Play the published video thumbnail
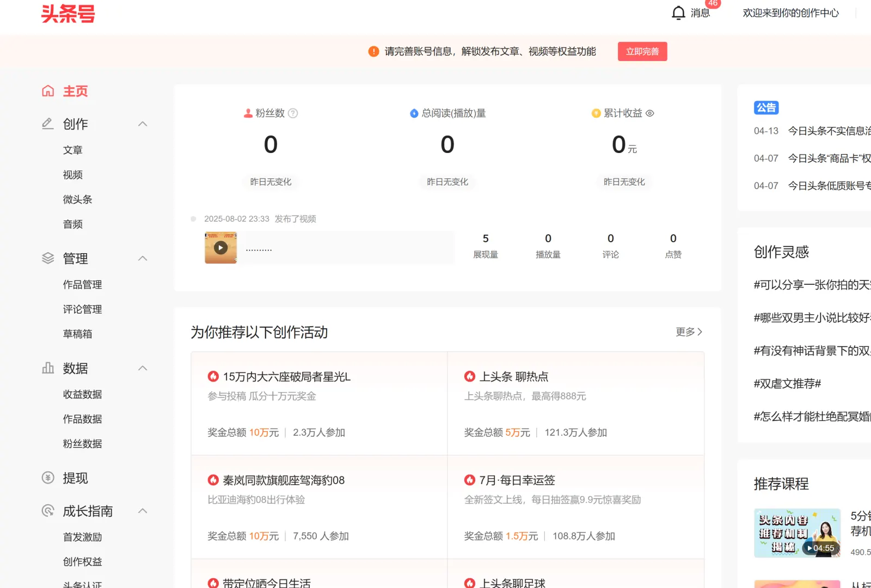Viewport: 871px width, 588px height. coord(220,248)
